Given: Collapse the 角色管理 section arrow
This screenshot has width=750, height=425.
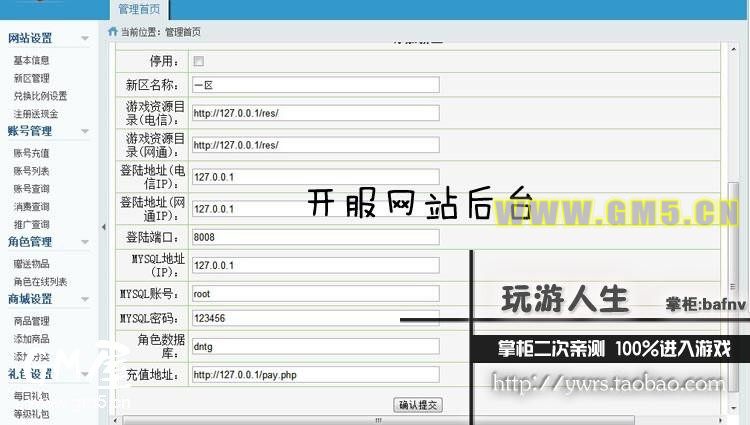Looking at the screenshot, I should (x=85, y=242).
